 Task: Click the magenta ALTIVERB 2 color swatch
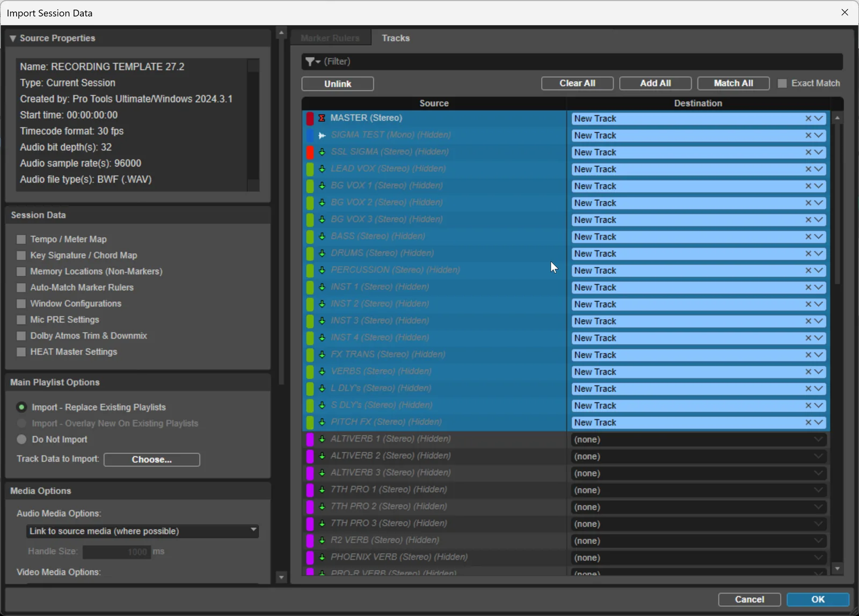(310, 456)
